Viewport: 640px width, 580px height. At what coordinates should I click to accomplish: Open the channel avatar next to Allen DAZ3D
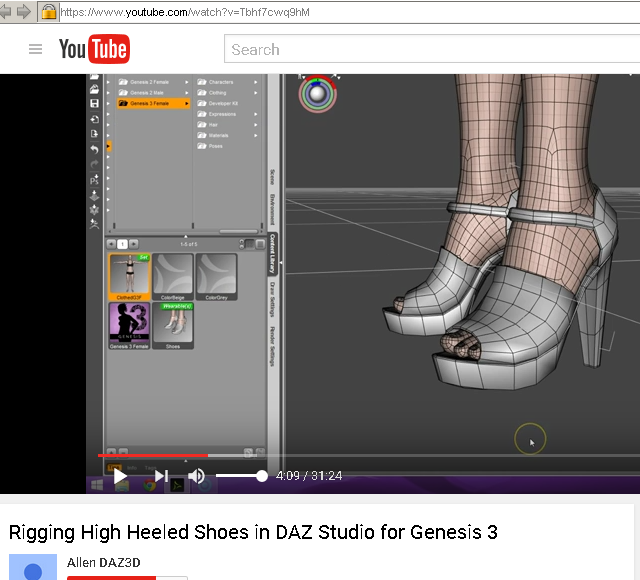click(33, 567)
